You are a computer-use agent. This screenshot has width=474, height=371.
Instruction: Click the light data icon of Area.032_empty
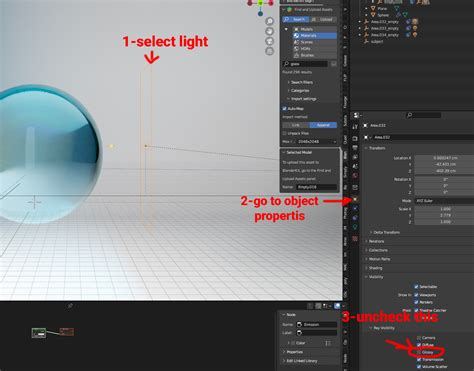point(415,22)
